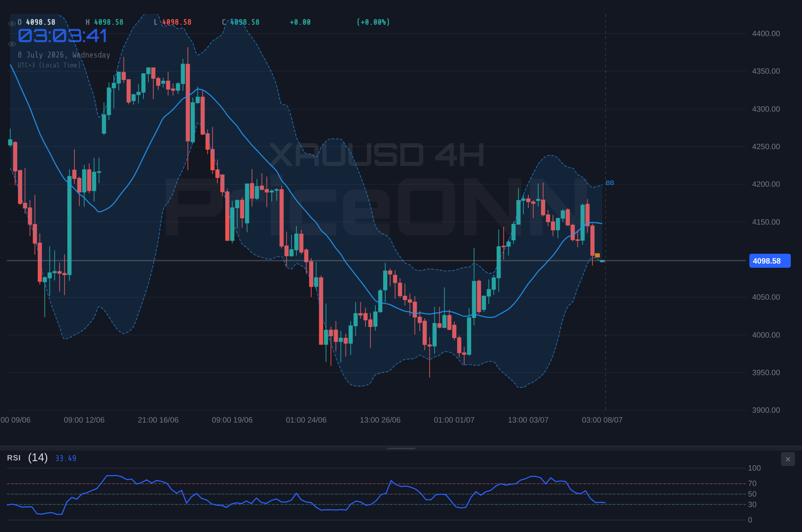Click the UTC+3 (Local Time) timezone label
The height and width of the screenshot is (532, 802).
click(x=49, y=65)
